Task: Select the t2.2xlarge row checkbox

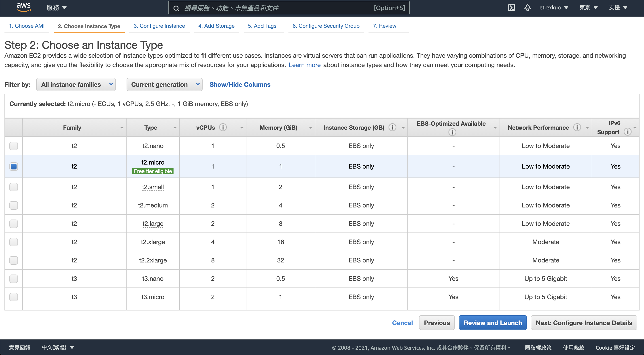Action: pos(13,260)
